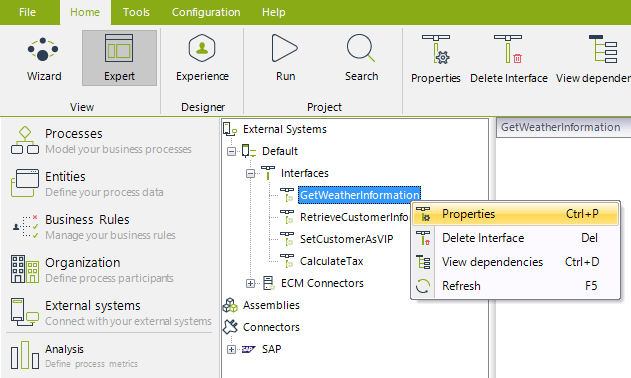Collapse the Default system node
The image size is (631, 378).
pyautogui.click(x=231, y=151)
